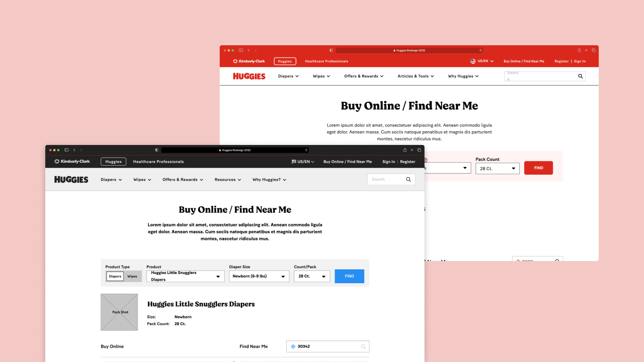Toggle the Huggies brand pill in dark header

(x=113, y=162)
